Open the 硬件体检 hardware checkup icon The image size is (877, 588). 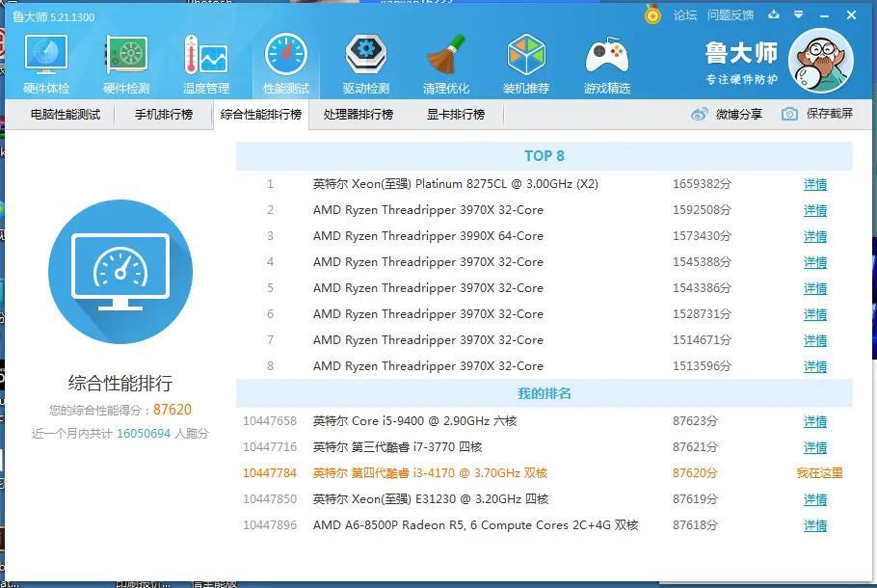[46, 64]
